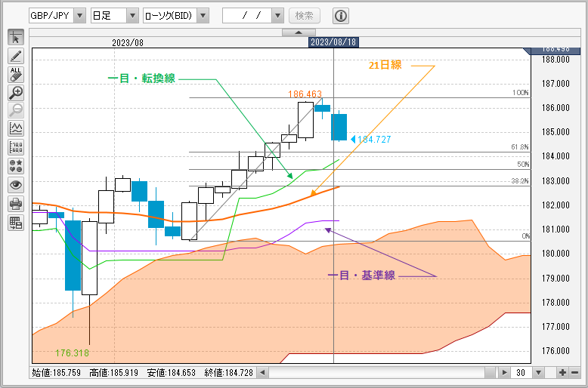Click the 176.318 low price label

pyautogui.click(x=72, y=353)
